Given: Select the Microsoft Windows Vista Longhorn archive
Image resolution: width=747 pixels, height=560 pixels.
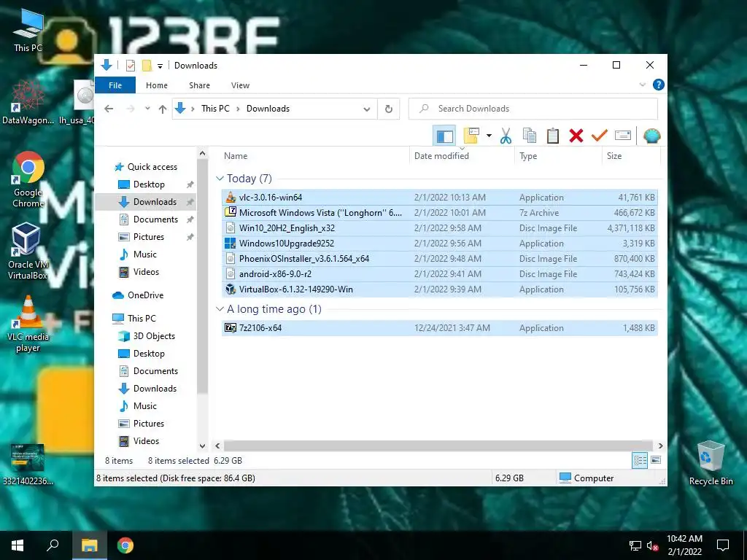Looking at the screenshot, I should coord(439,213).
